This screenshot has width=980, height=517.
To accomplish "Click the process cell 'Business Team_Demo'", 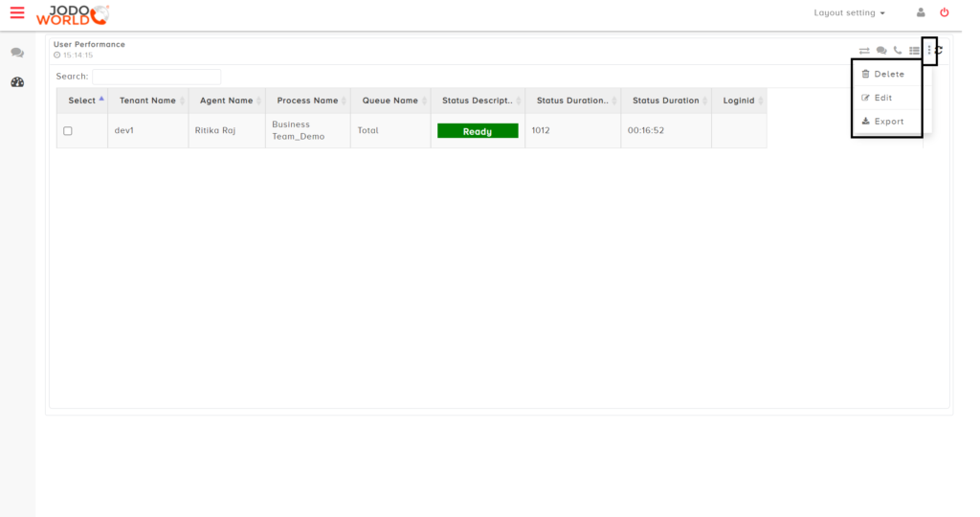I will (299, 130).
